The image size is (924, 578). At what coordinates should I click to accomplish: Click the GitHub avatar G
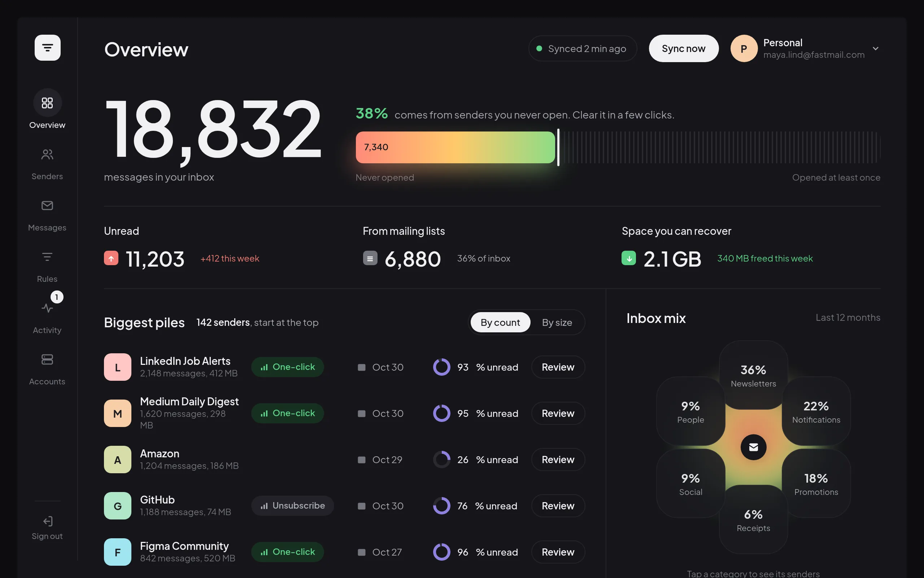tap(118, 506)
